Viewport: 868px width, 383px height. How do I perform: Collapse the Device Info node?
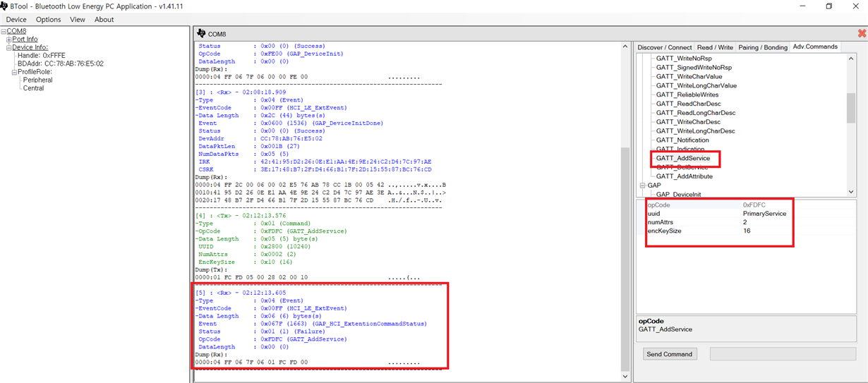9,47
